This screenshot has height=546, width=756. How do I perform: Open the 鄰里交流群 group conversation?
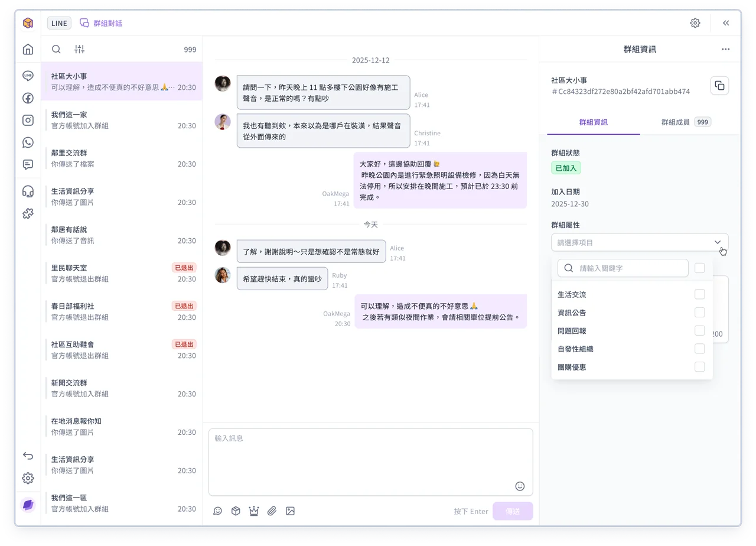click(x=122, y=158)
